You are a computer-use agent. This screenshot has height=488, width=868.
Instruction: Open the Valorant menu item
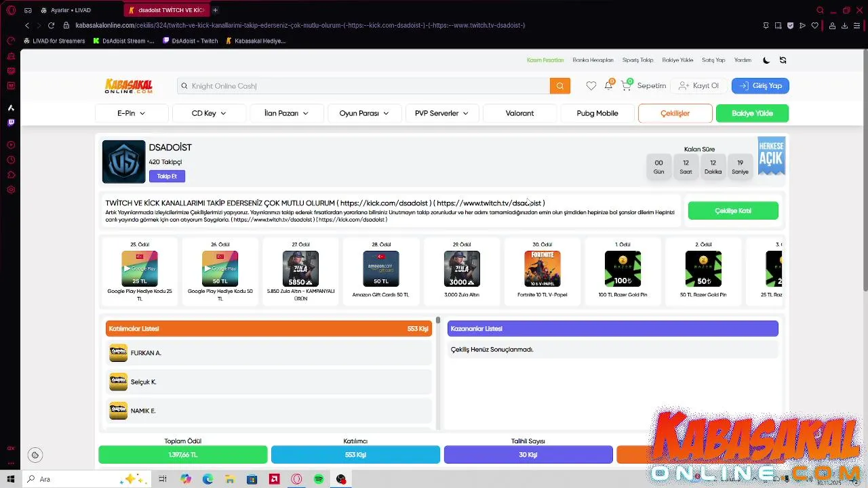519,113
